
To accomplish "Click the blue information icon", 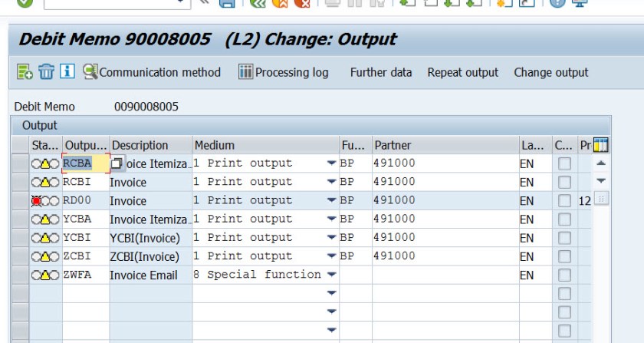I will point(67,72).
